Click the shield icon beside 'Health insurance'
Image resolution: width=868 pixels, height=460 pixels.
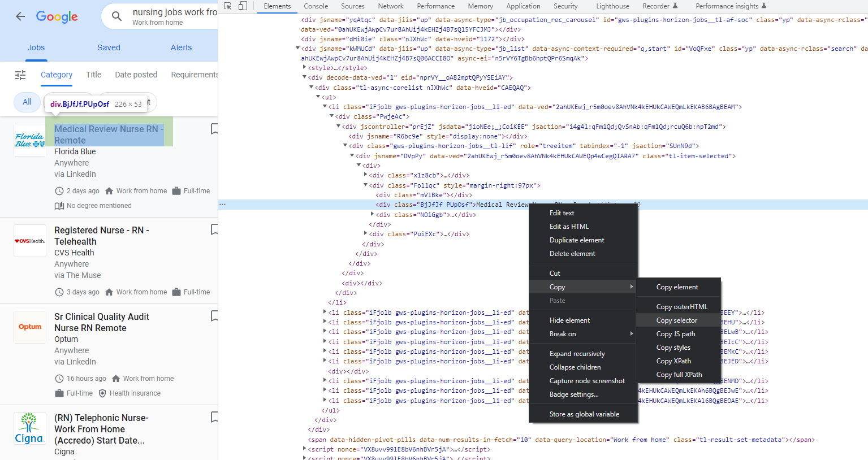[102, 393]
